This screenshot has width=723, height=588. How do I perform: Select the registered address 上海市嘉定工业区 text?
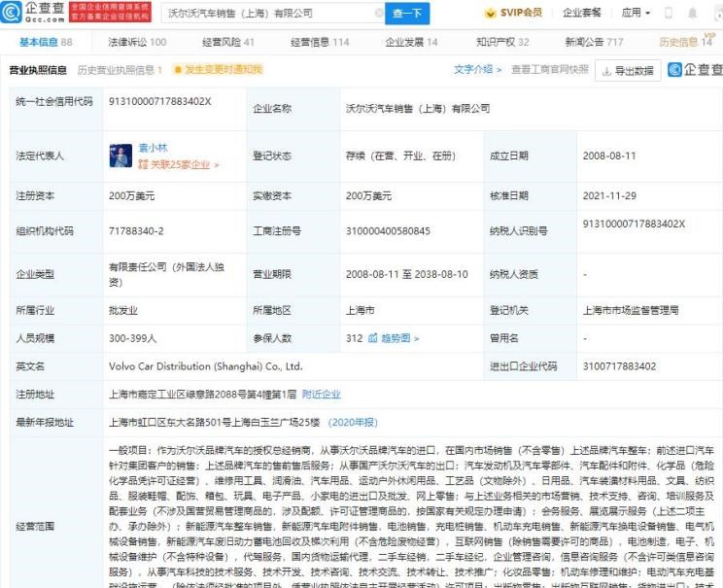click(202, 395)
